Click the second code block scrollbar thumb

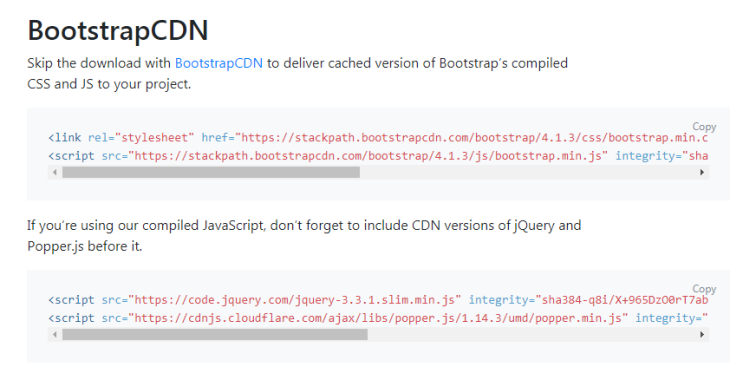coord(215,334)
